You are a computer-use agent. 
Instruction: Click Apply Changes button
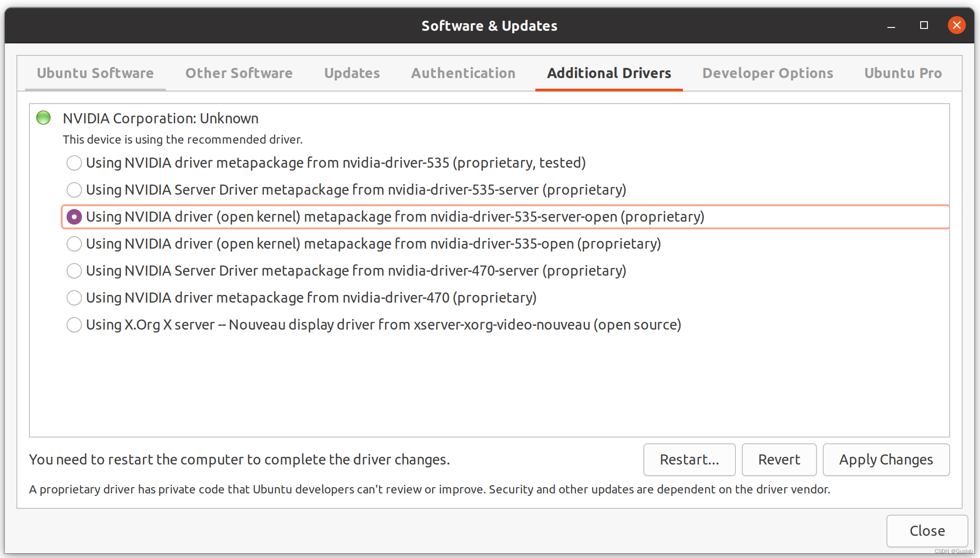tap(885, 460)
